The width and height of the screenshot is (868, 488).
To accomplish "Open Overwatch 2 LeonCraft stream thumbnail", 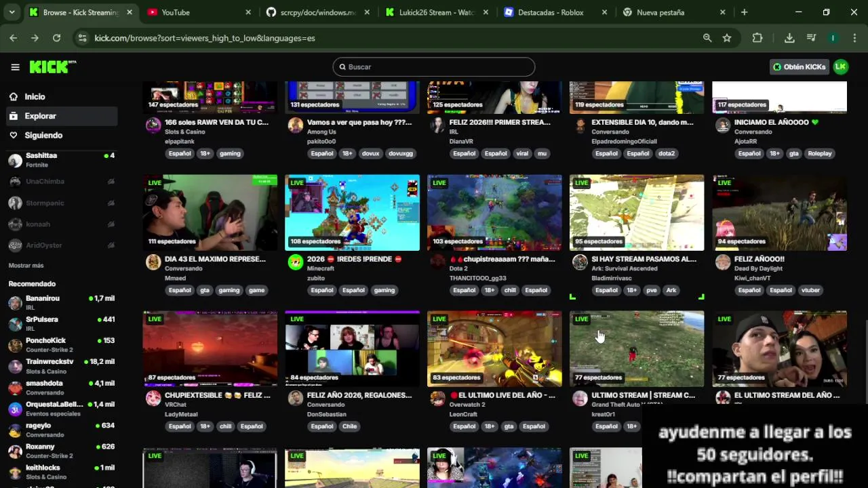I will [x=494, y=349].
